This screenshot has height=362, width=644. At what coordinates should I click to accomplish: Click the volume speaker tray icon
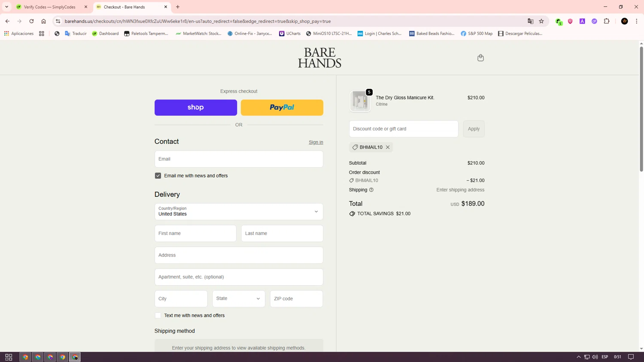(595, 357)
